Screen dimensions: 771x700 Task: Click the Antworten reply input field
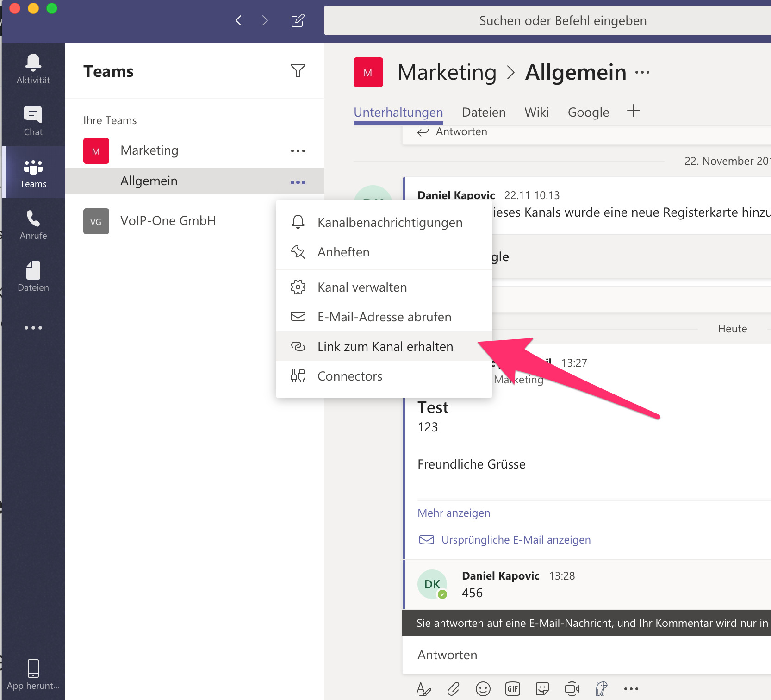586,655
